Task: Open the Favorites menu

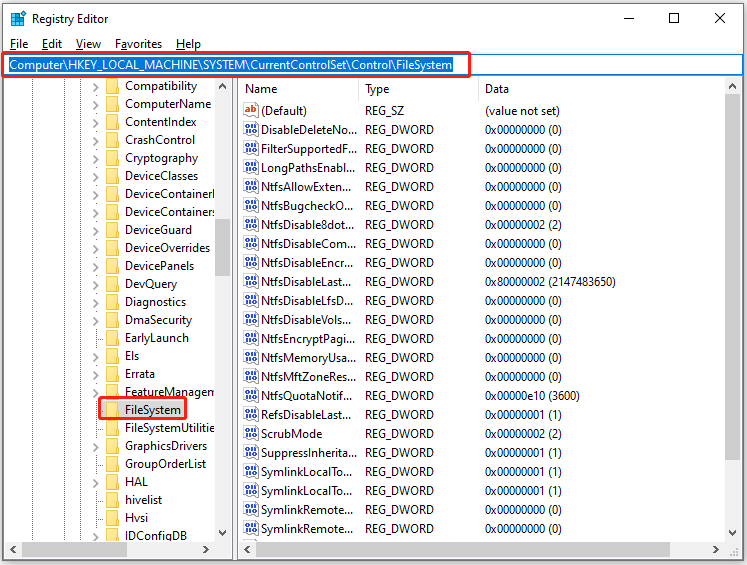Action: click(x=138, y=44)
